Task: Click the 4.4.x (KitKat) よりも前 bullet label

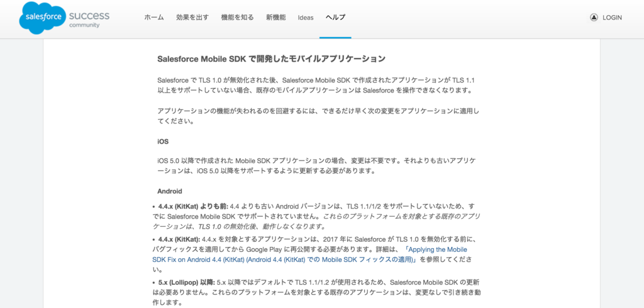Action: coord(193,205)
